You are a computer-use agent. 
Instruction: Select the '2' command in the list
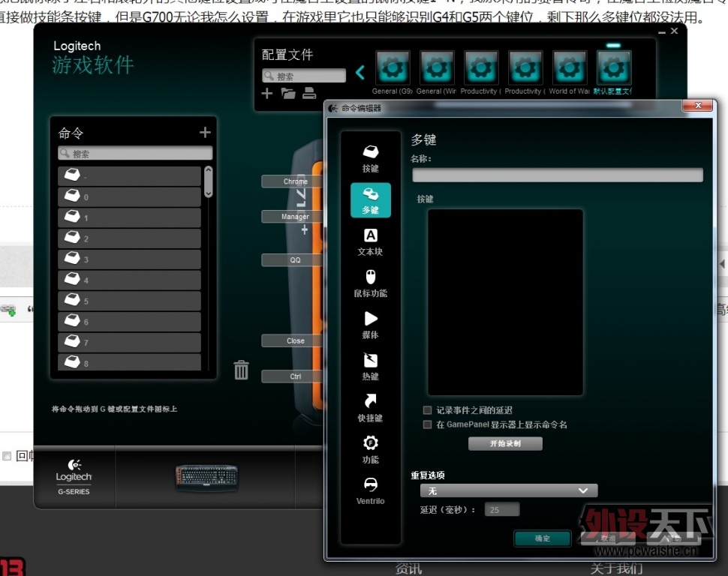(130, 238)
